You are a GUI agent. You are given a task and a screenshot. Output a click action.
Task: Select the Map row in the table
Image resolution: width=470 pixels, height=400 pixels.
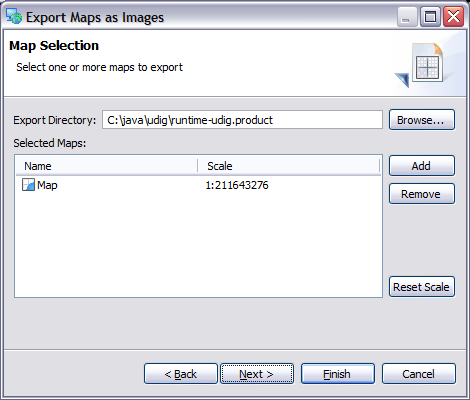coord(198,185)
